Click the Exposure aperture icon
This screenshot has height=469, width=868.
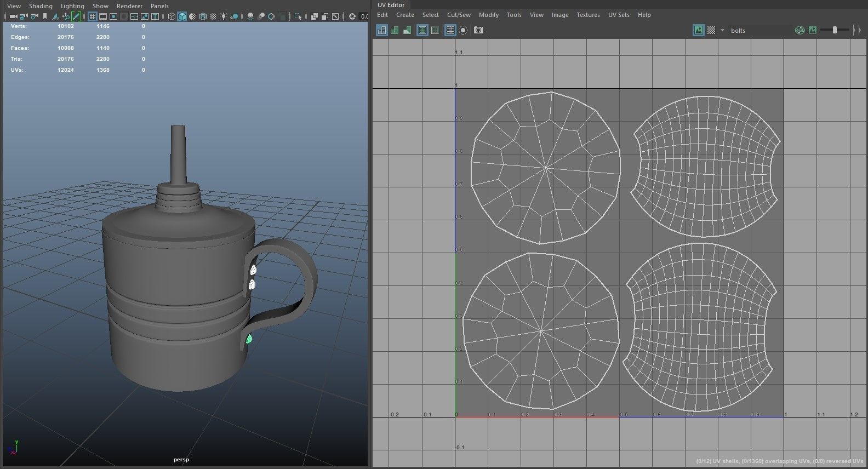352,16
